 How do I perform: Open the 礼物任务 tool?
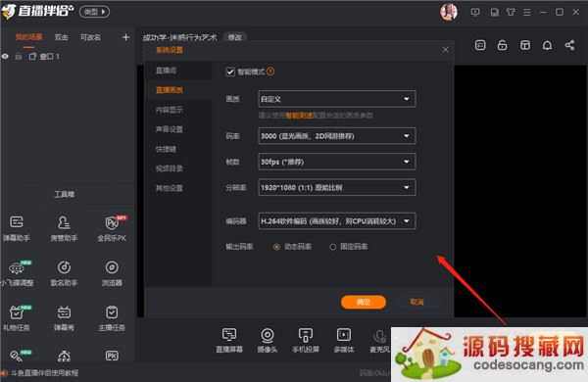coord(17,318)
